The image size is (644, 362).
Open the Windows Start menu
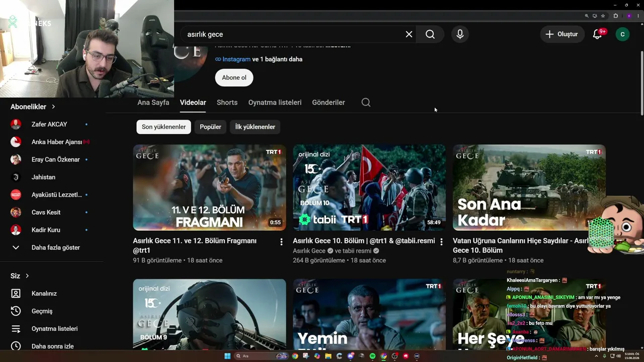(227, 356)
